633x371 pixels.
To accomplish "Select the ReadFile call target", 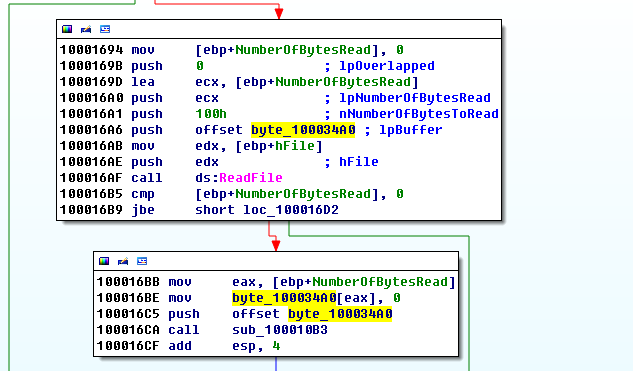I will [x=251, y=178].
